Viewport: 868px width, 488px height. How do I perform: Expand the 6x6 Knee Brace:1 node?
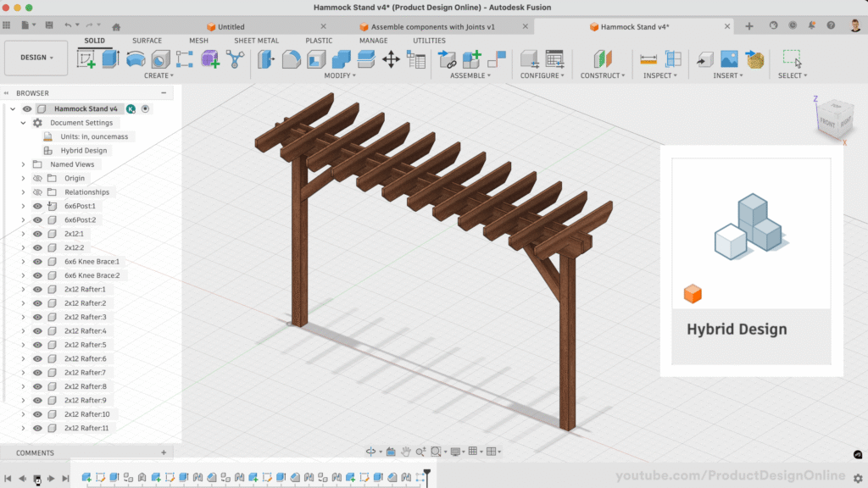pos(23,262)
